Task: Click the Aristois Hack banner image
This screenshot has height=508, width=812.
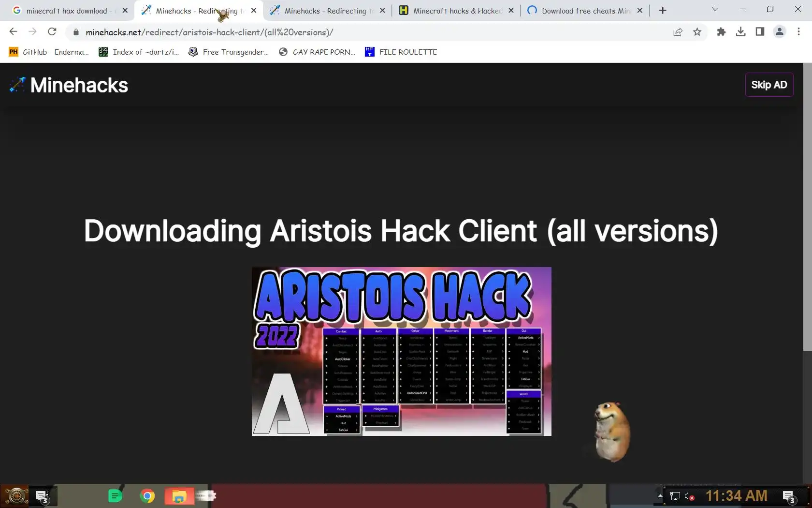Action: click(401, 351)
